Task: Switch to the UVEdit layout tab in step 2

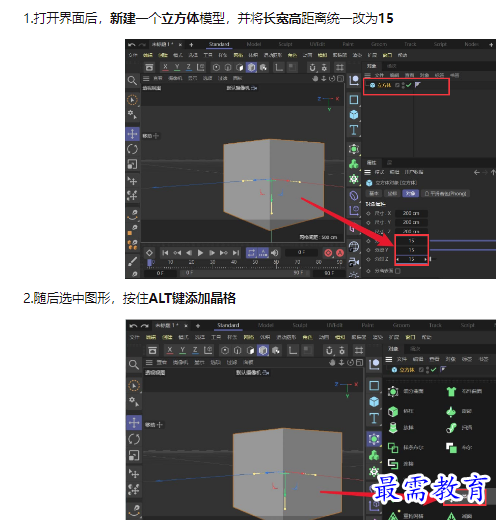Action: pos(335,325)
